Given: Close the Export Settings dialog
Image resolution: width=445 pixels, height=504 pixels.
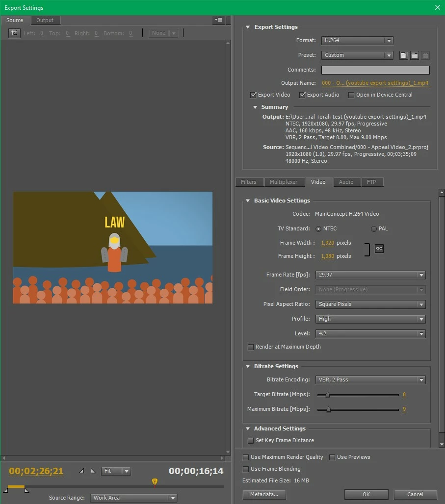Looking at the screenshot, I should click(437, 7).
